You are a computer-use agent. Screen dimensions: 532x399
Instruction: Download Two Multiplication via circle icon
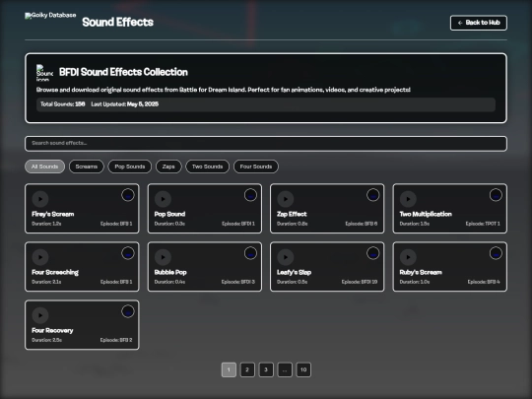[x=496, y=195]
